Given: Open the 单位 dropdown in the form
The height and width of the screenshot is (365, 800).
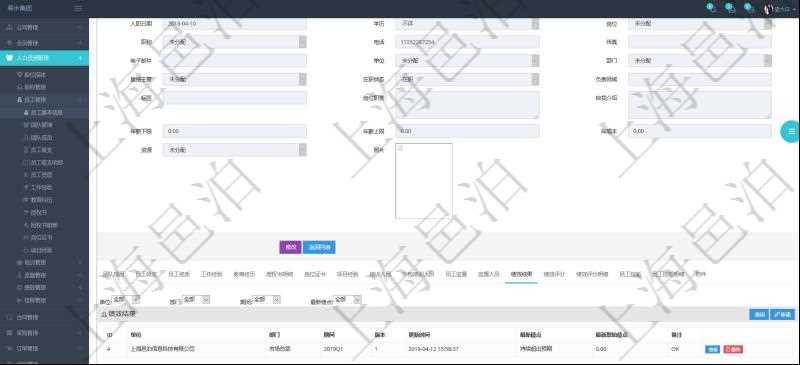Looking at the screenshot, I should point(467,61).
